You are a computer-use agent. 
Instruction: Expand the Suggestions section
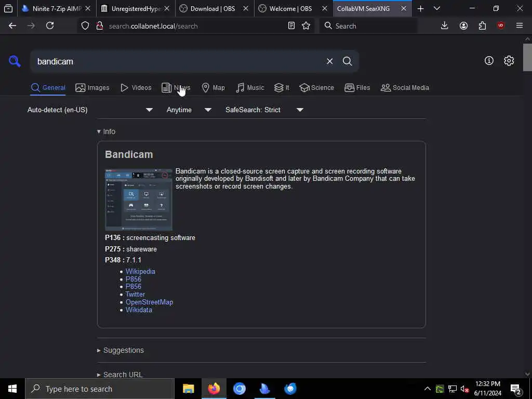tap(121, 351)
